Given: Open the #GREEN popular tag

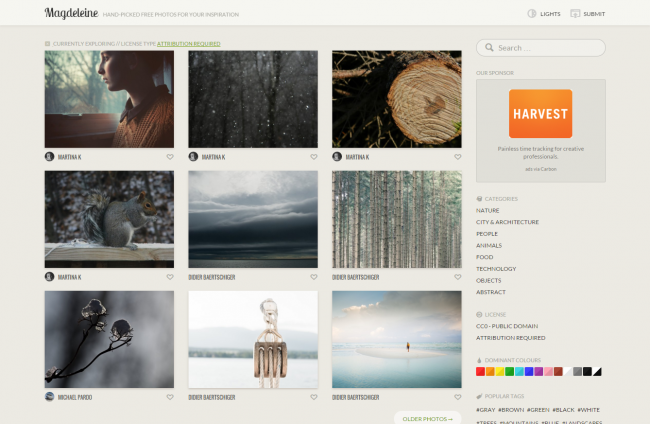Looking at the screenshot, I should [x=538, y=409].
